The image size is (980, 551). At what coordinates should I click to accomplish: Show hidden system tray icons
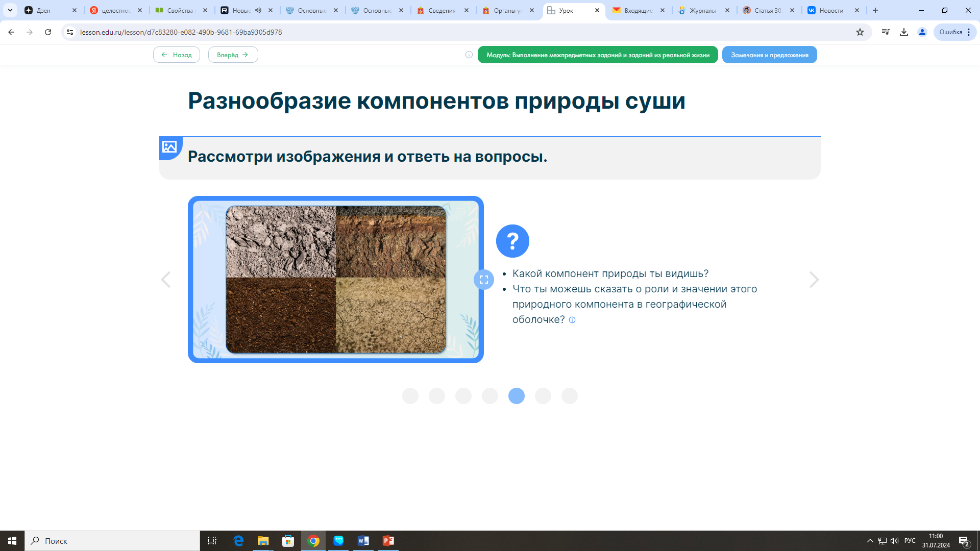(x=870, y=541)
